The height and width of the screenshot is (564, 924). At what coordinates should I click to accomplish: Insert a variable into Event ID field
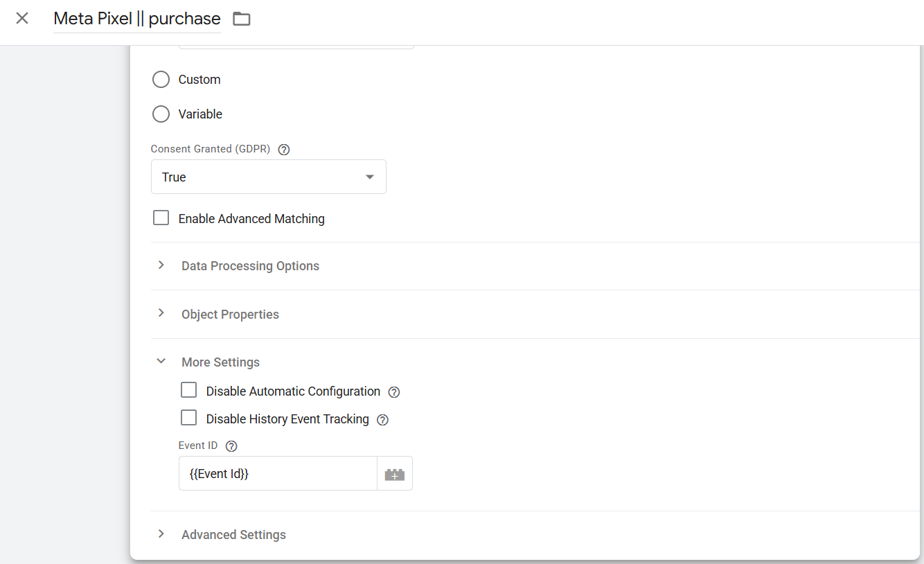tap(395, 474)
